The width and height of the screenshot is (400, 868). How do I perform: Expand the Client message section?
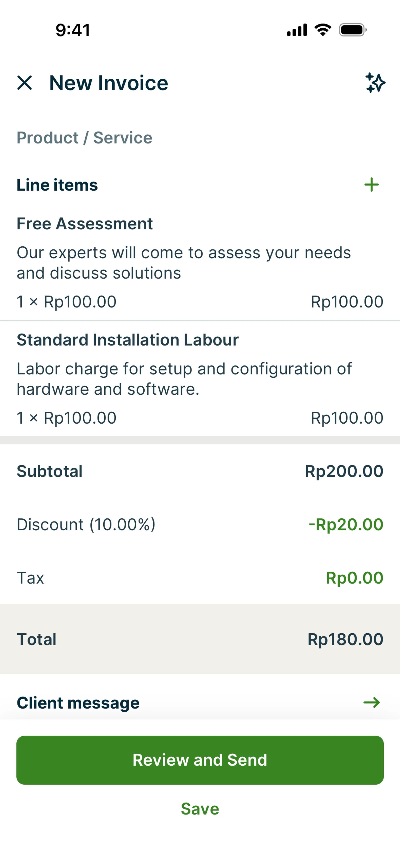(78, 703)
